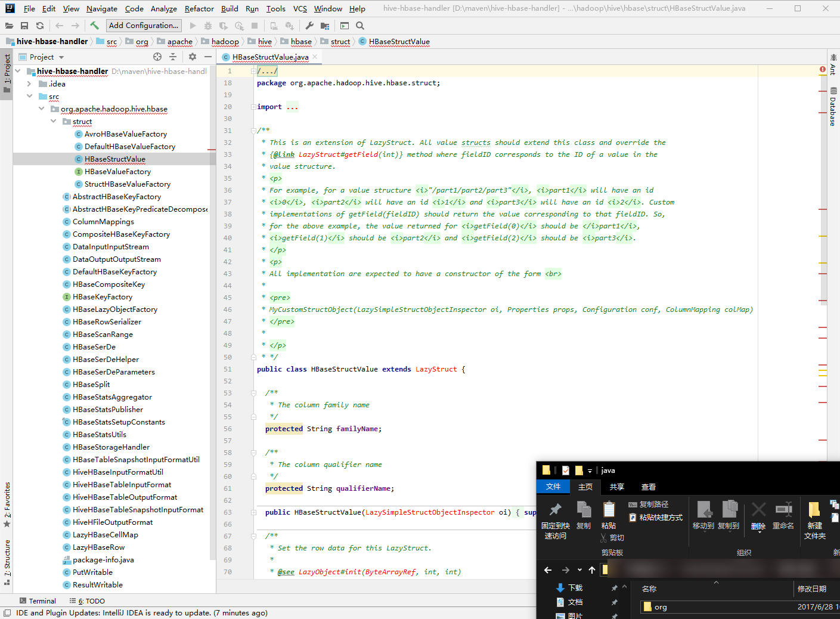Click the Build Project hammer icon
Screen dimensions: 840x619
pyautogui.click(x=94, y=26)
